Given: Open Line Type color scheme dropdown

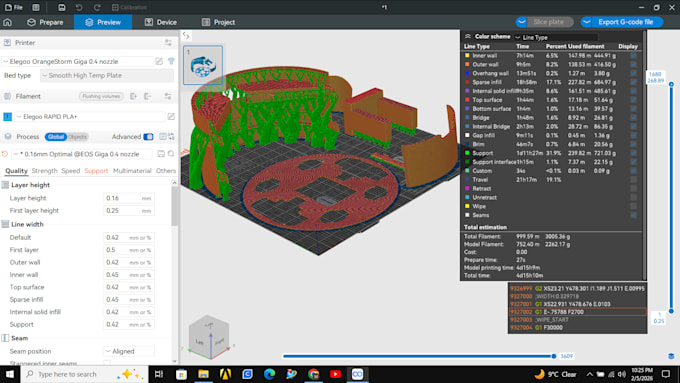Looking at the screenshot, I should pyautogui.click(x=556, y=37).
